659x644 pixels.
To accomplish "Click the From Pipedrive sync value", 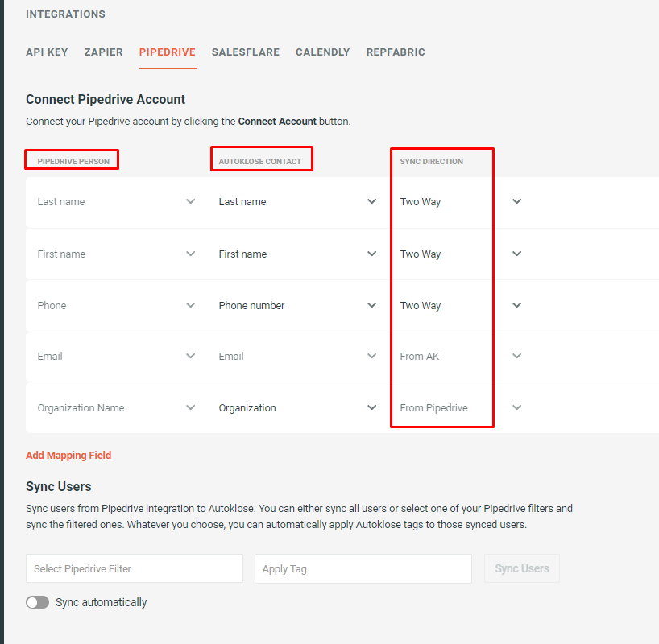I will tap(433, 408).
